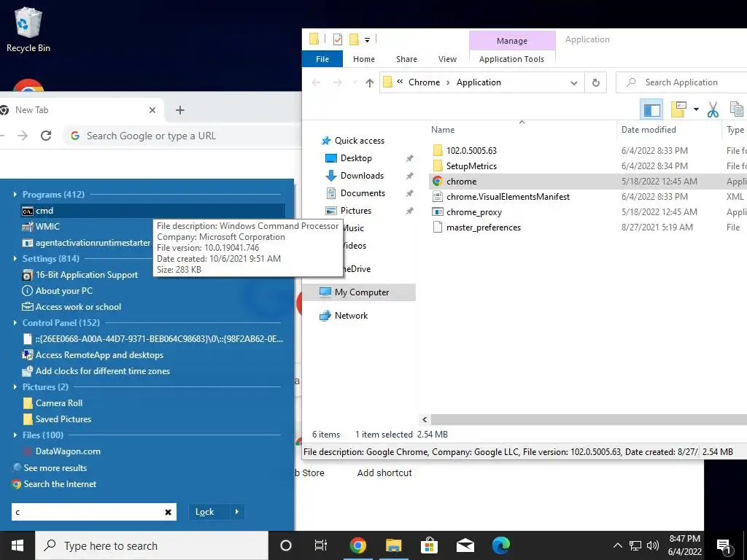Viewport: 747px width, 560px height.
Task: Close the Chrome New Tab tab
Action: [152, 110]
